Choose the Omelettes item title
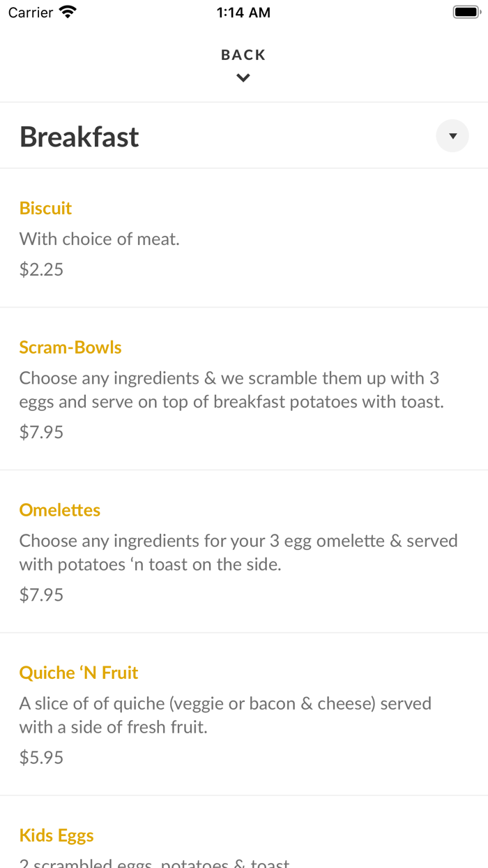This screenshot has width=488, height=868. click(60, 510)
